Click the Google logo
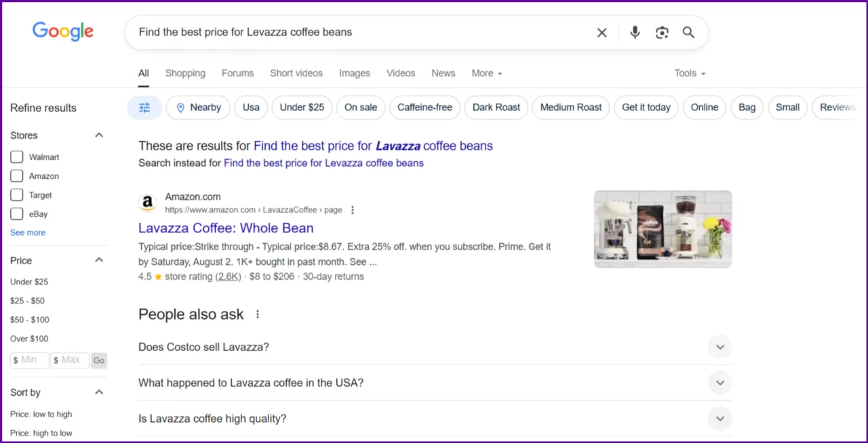 coord(62,31)
